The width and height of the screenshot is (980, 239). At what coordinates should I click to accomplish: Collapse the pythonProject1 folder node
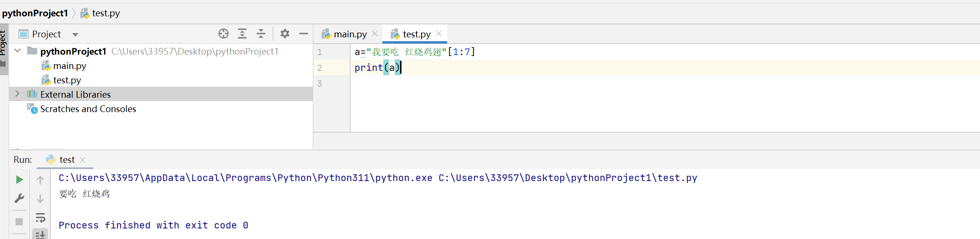(18, 50)
